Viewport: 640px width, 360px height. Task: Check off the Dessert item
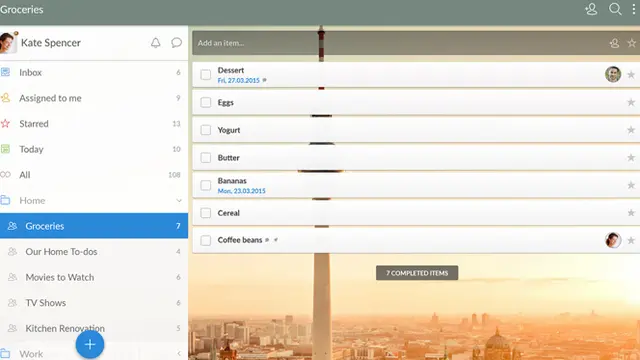[x=206, y=75]
